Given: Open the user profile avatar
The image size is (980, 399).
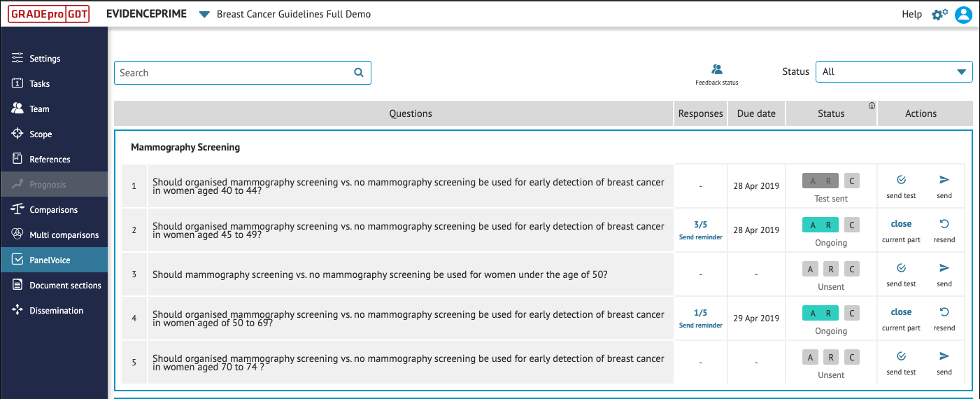Looking at the screenshot, I should 964,14.
